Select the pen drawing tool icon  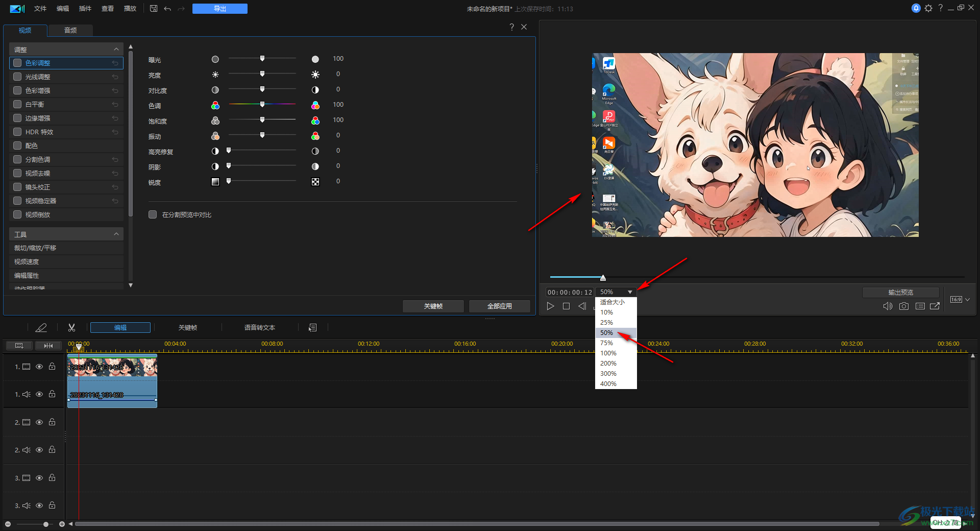click(x=41, y=328)
